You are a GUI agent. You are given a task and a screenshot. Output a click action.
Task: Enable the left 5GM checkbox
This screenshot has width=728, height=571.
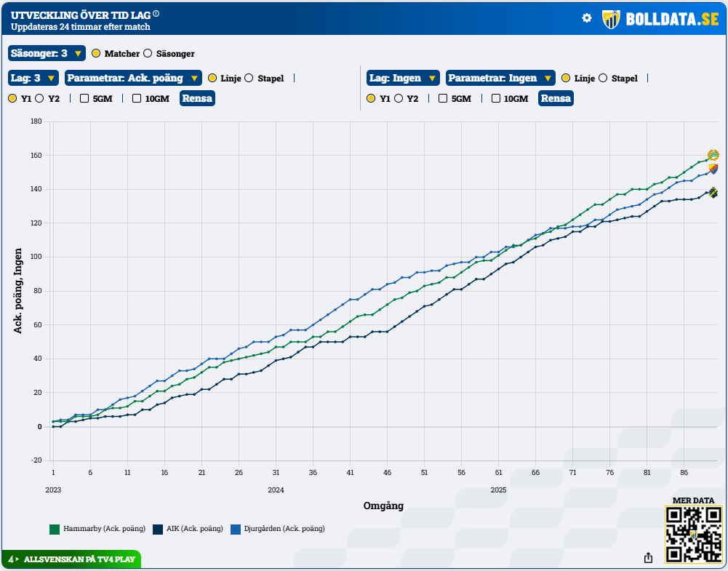(x=84, y=98)
